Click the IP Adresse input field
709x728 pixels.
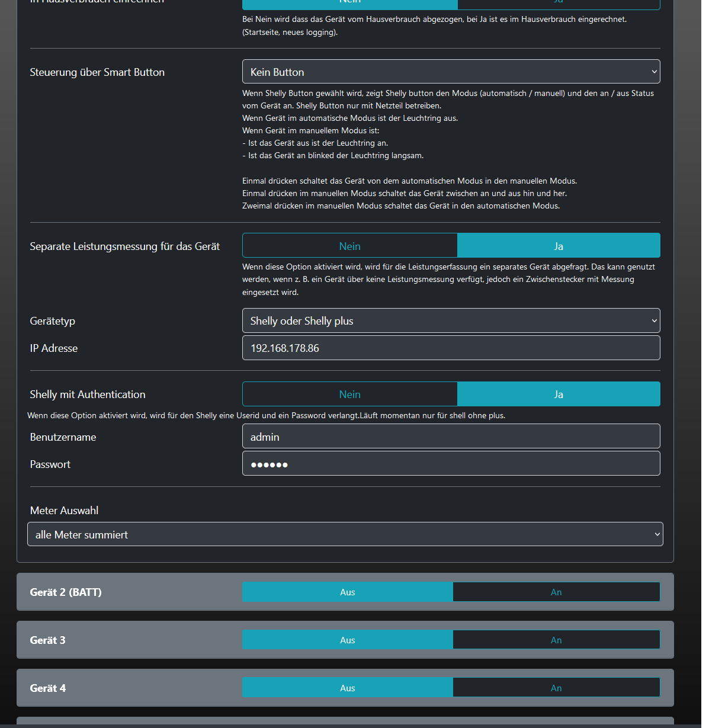point(451,348)
